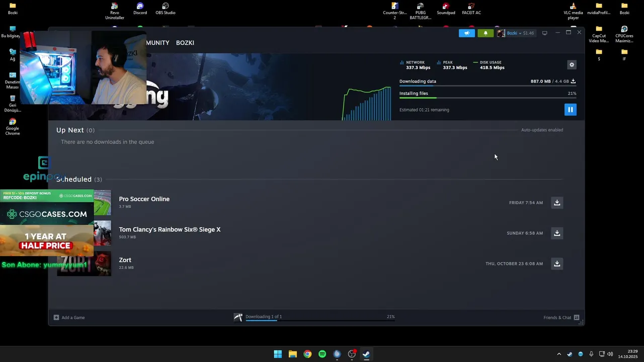Screen dimensions: 644x362
Task: Click the Scheduled (3) section heading
Action: click(x=79, y=179)
